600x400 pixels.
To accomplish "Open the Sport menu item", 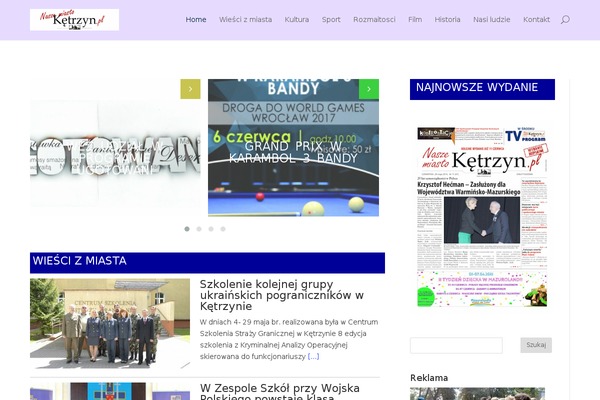I will (x=331, y=20).
